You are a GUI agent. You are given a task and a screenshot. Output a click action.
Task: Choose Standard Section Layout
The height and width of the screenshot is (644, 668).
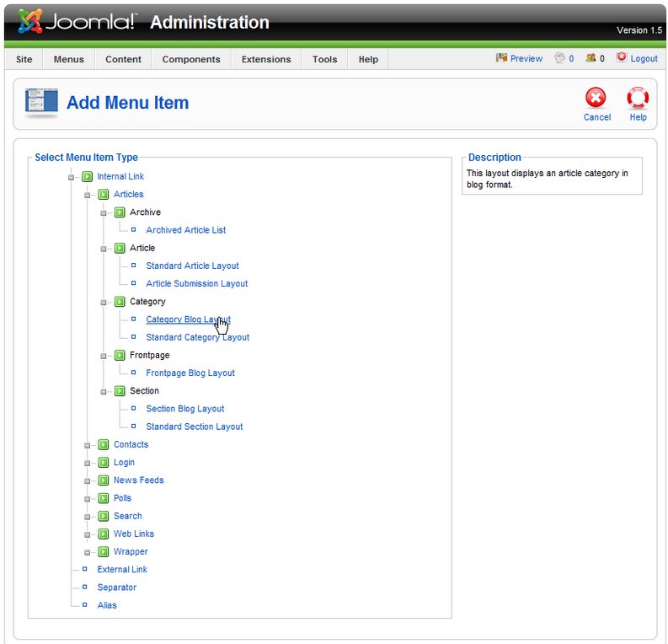pyautogui.click(x=195, y=427)
